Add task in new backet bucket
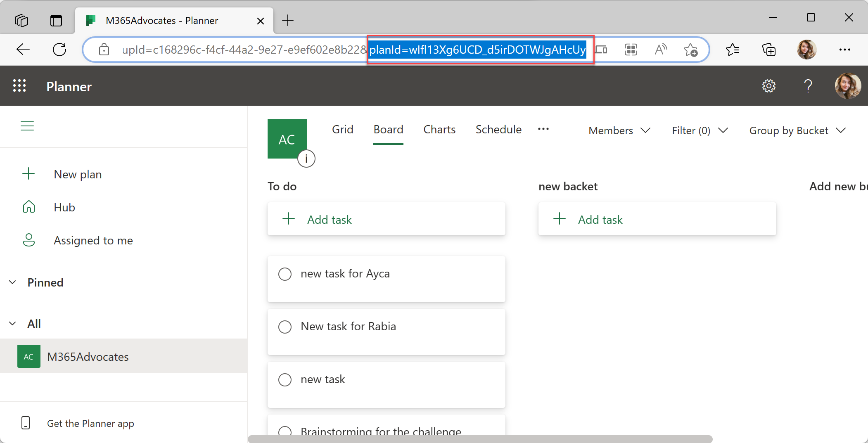This screenshot has height=443, width=868. click(x=657, y=219)
